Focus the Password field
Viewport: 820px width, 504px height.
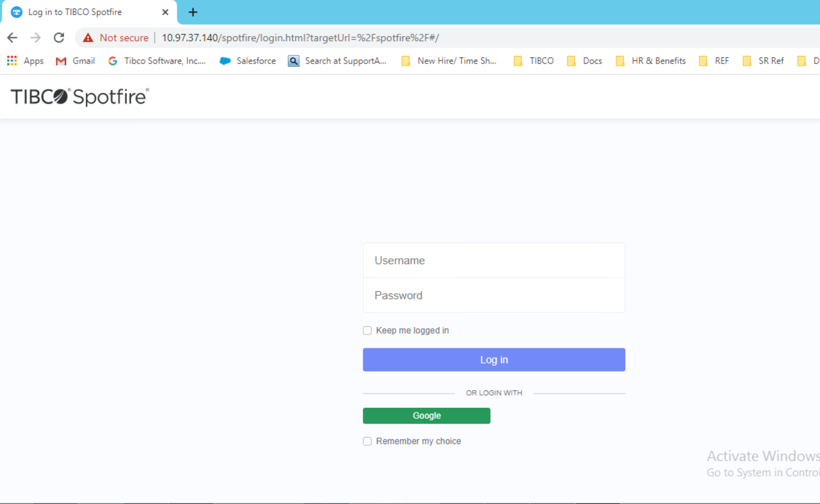[494, 295]
